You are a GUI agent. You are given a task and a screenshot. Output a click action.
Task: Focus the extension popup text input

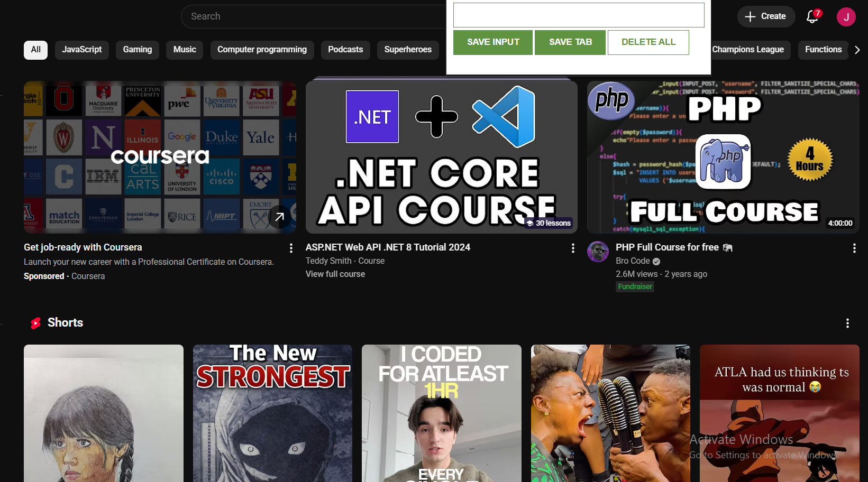pyautogui.click(x=579, y=15)
